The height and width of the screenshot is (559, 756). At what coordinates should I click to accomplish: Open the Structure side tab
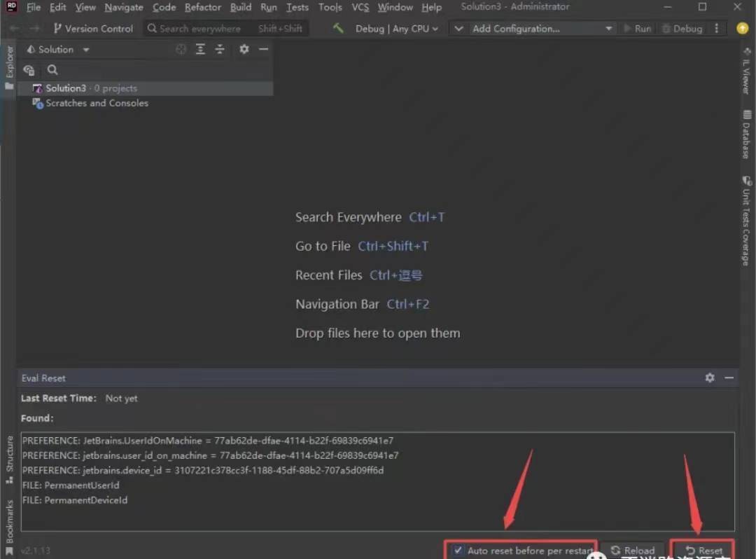click(x=9, y=460)
